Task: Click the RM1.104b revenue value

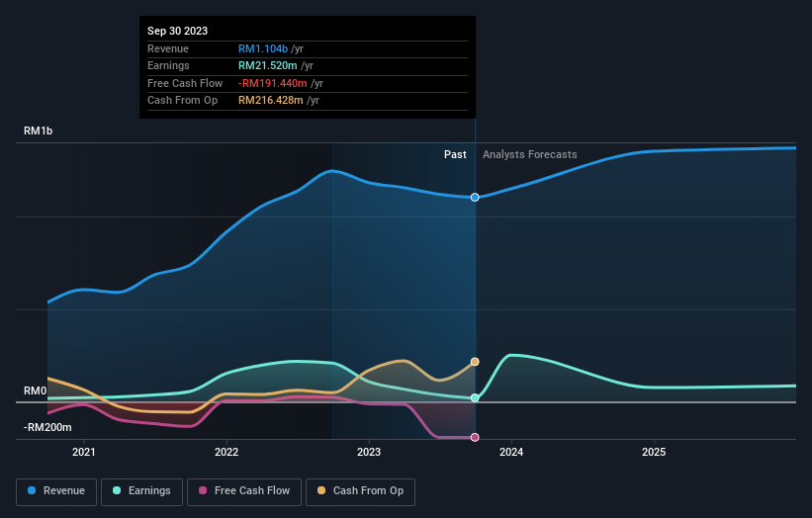Action: 263,48
